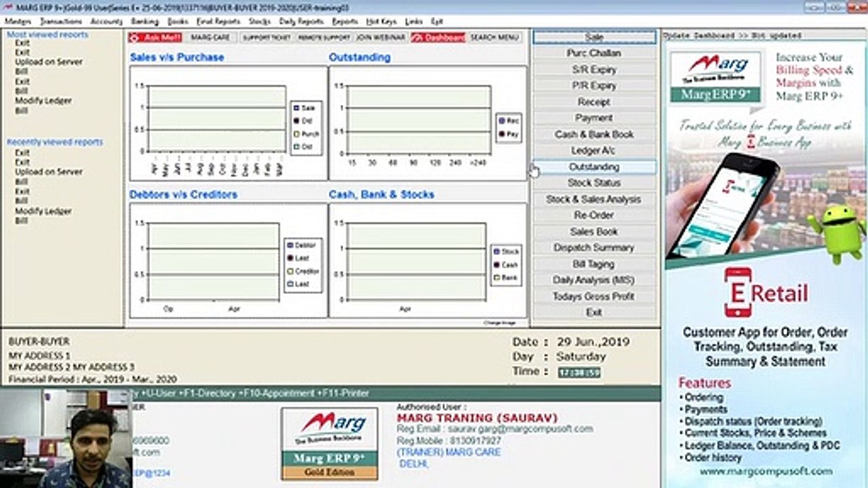Click the Re-Order button
The image size is (868, 488).
[x=594, y=216]
